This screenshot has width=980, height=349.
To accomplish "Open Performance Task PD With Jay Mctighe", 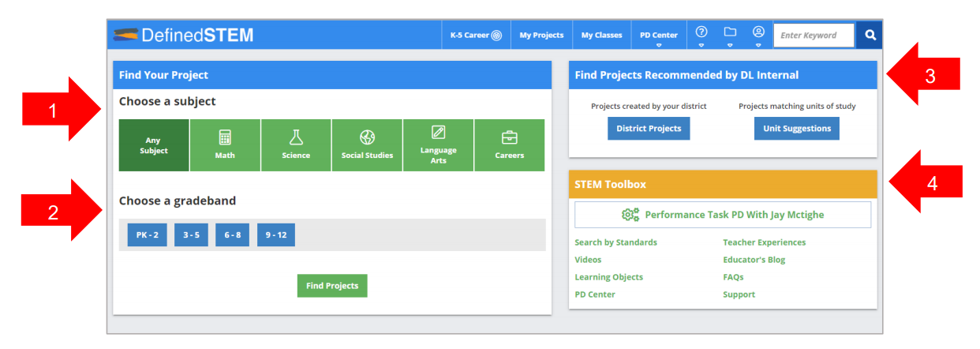I will (723, 215).
